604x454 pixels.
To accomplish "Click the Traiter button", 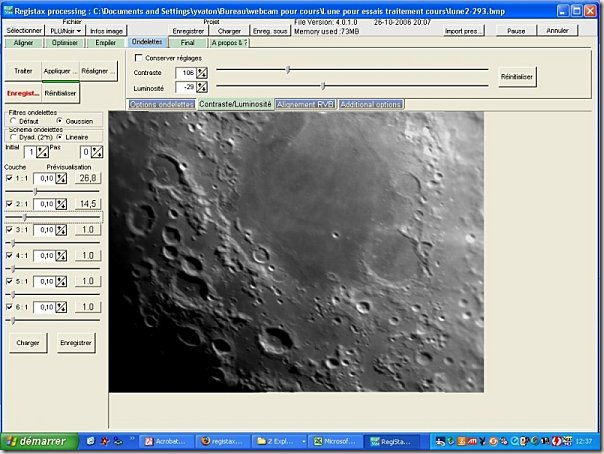I will click(23, 71).
